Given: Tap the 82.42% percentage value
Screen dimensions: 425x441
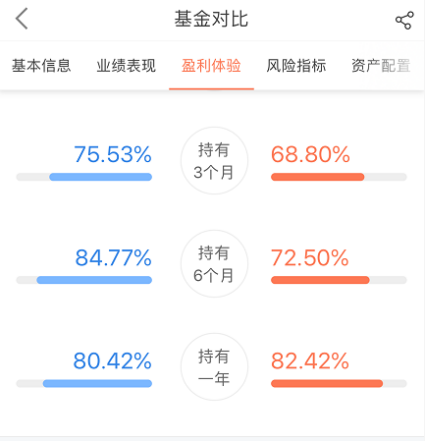Looking at the screenshot, I should (x=310, y=361).
